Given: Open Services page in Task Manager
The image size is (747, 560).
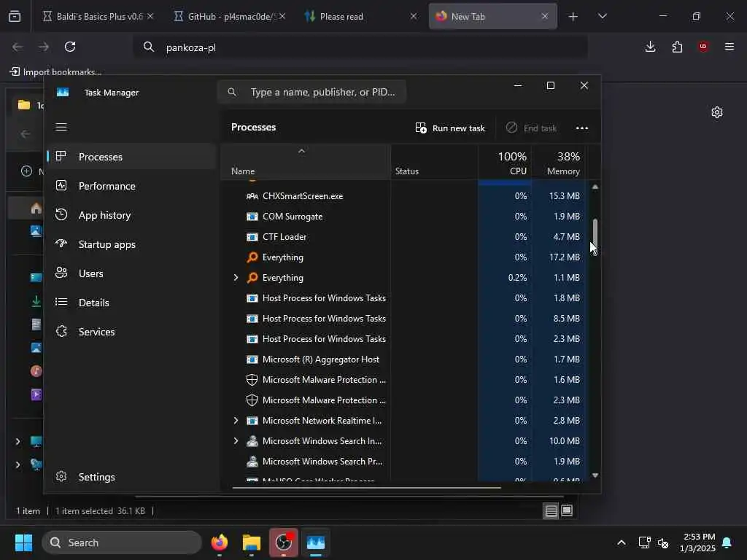Looking at the screenshot, I should (131, 332).
